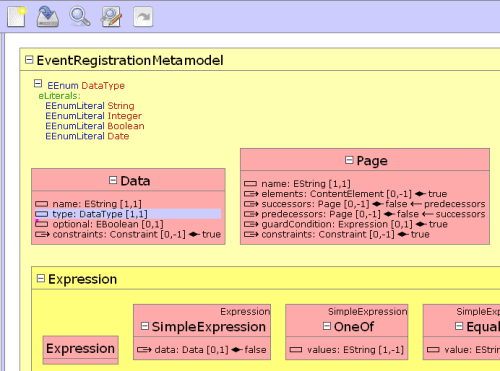500x371 pixels.
Task: Click the magnifier with pencil icon
Action: (111, 17)
